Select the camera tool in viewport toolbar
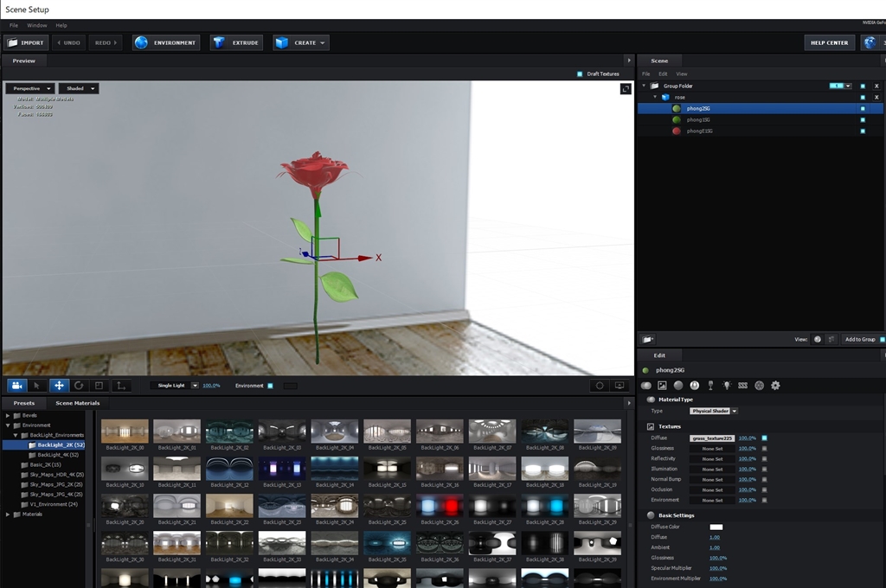The image size is (886, 588). (16, 386)
